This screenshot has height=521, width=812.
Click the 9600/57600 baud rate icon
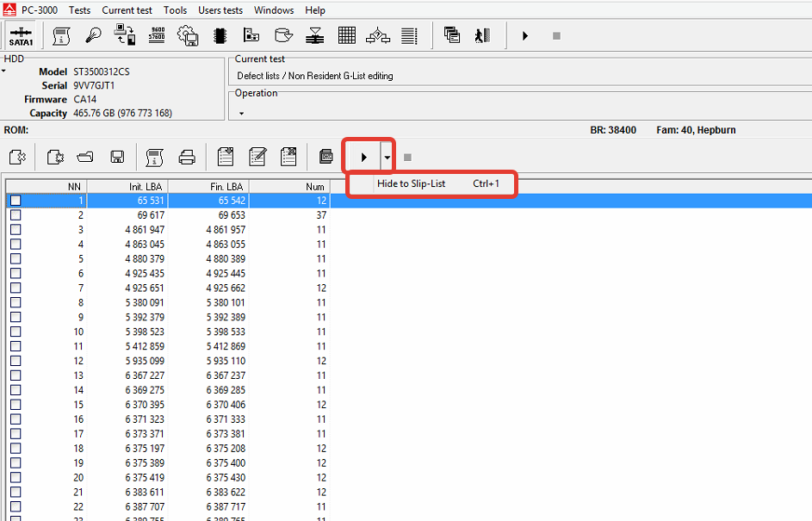(x=156, y=36)
